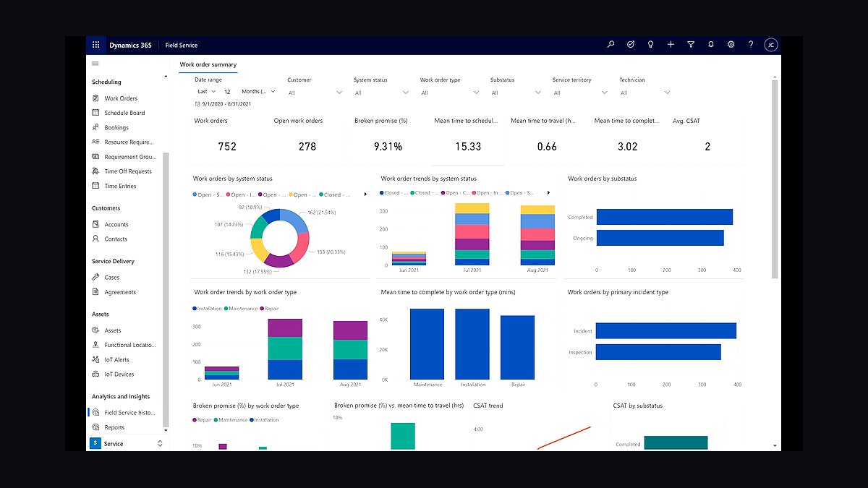Click the Time Entries calendar icon
The width and height of the screenshot is (868, 488).
[96, 186]
